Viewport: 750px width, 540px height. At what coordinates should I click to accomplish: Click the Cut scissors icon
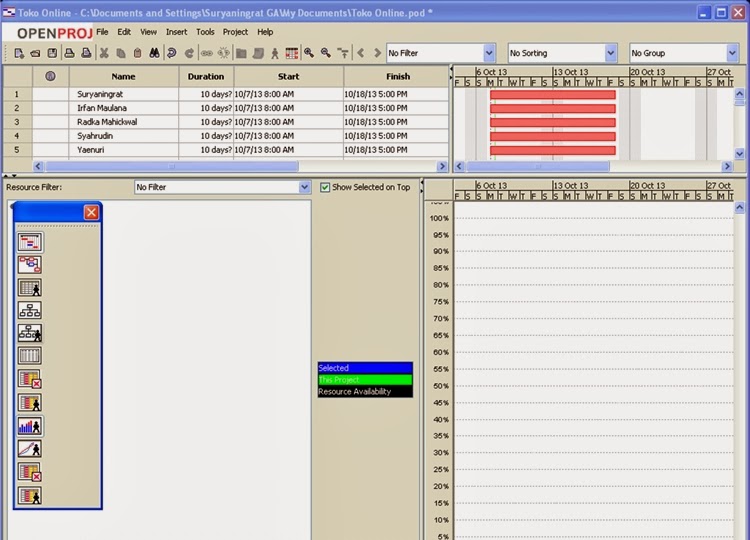(x=104, y=53)
